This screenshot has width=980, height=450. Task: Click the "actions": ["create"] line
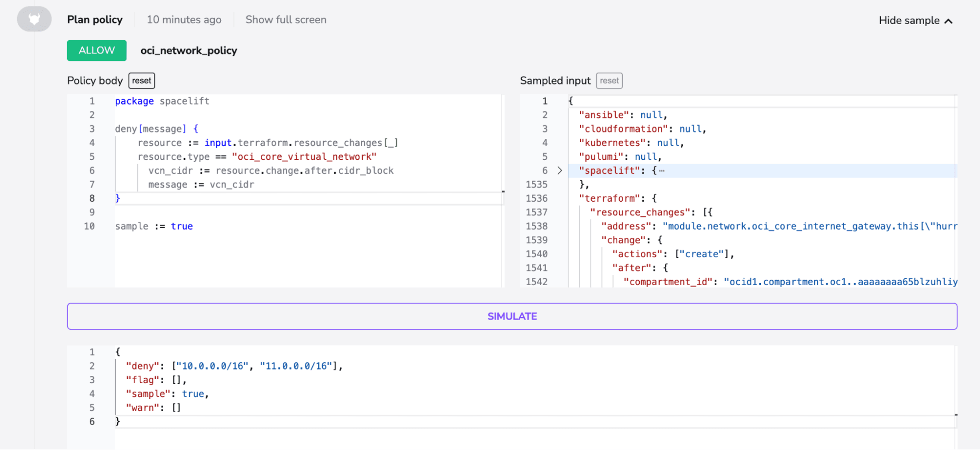point(673,254)
